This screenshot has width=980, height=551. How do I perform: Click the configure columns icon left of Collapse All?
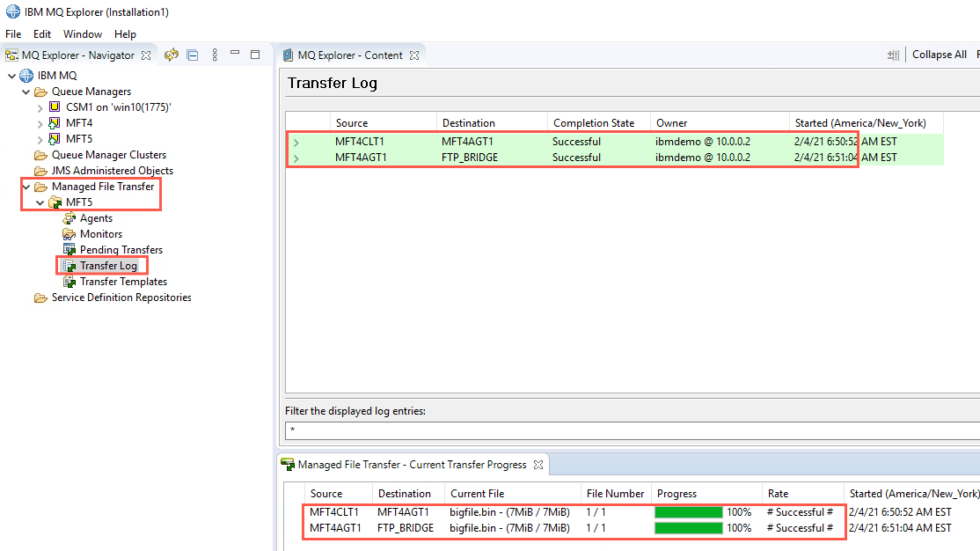click(893, 55)
